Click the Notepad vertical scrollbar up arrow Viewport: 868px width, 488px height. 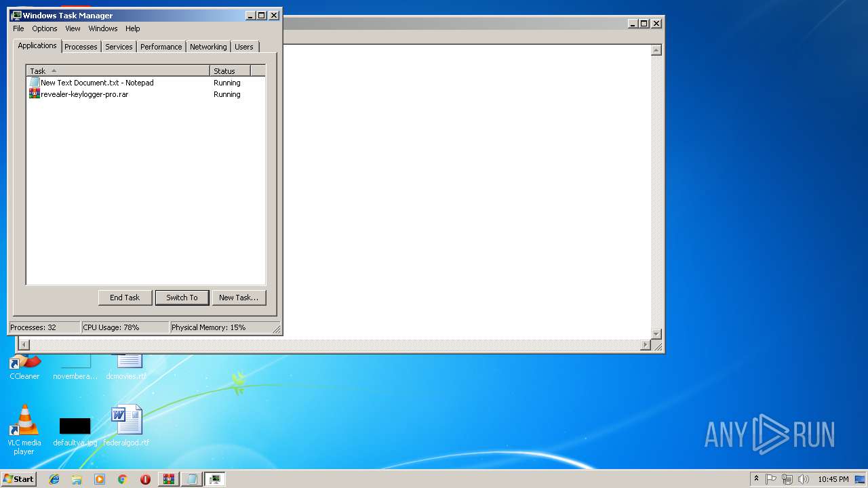(656, 50)
